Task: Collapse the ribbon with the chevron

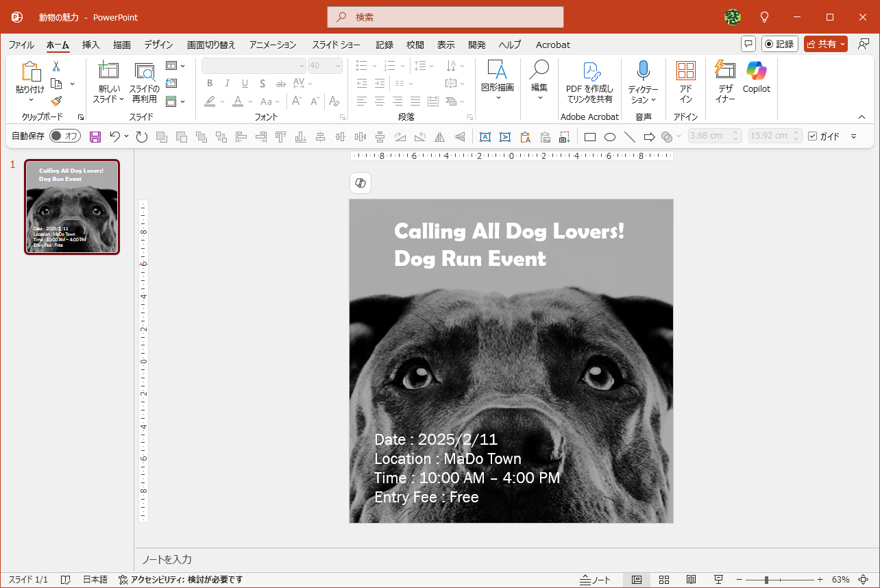Action: tap(862, 117)
